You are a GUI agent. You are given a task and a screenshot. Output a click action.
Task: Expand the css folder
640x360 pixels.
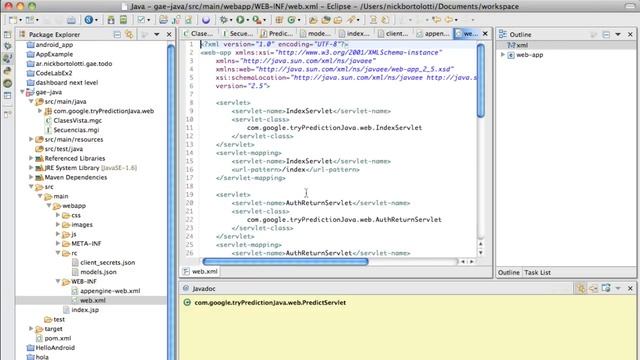coord(58,215)
